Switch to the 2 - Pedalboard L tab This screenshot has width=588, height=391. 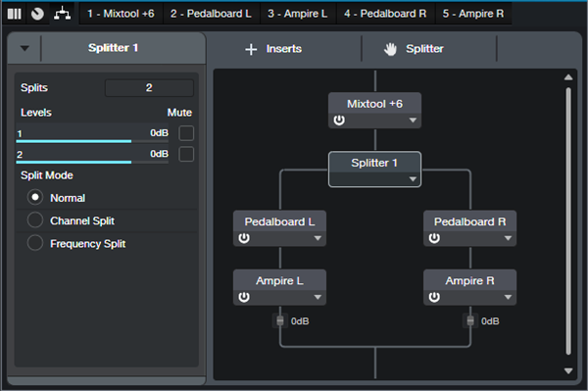pos(211,14)
